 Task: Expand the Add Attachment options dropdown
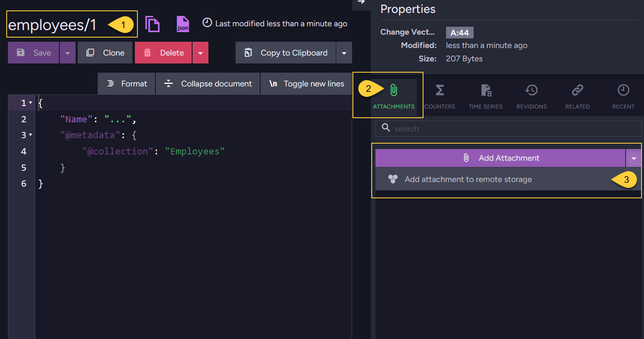tap(634, 158)
